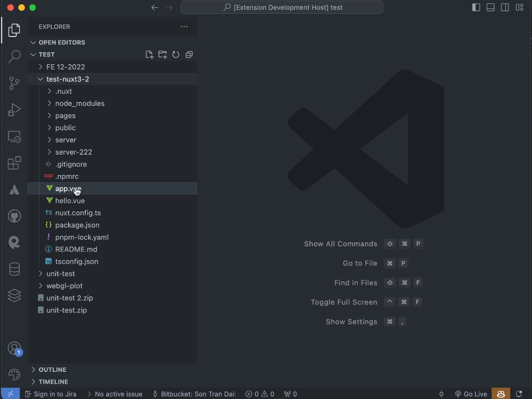Select the .gitignore file

tap(112, 164)
